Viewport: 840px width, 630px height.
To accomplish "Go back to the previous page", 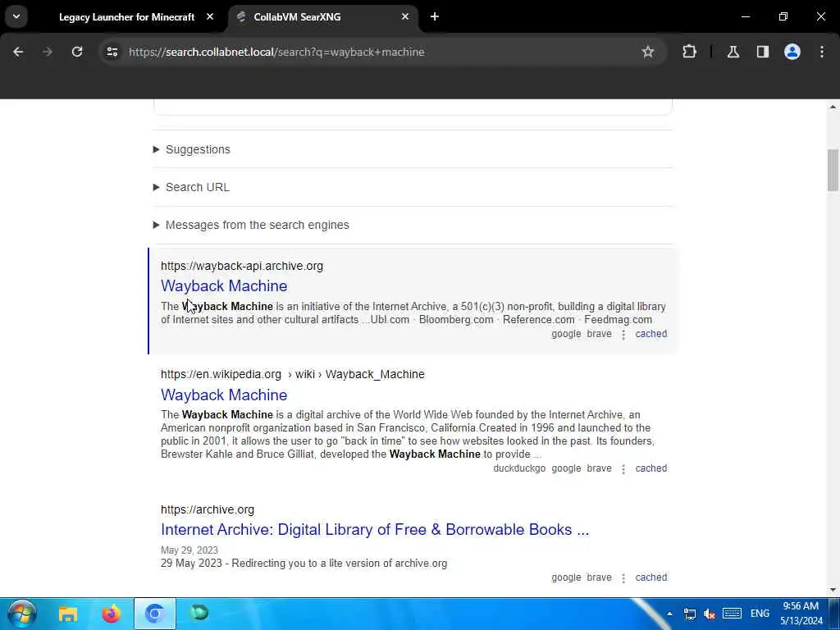I will [18, 52].
